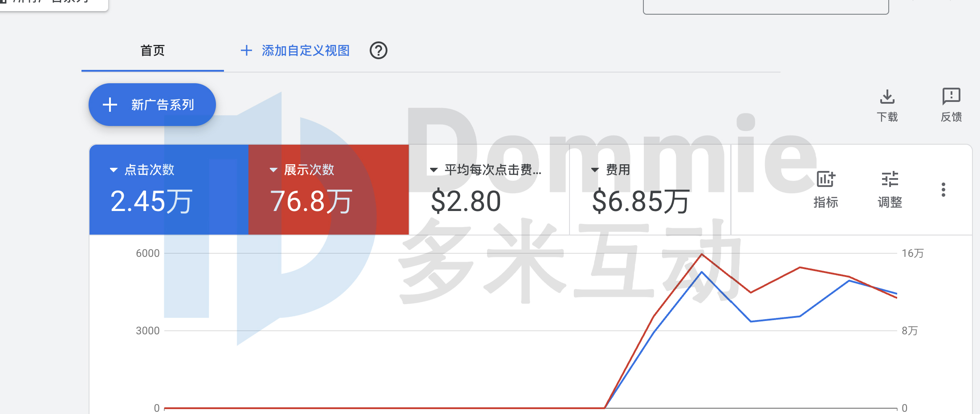Click the 8万 axis label
The height and width of the screenshot is (414, 980).
coord(910,331)
